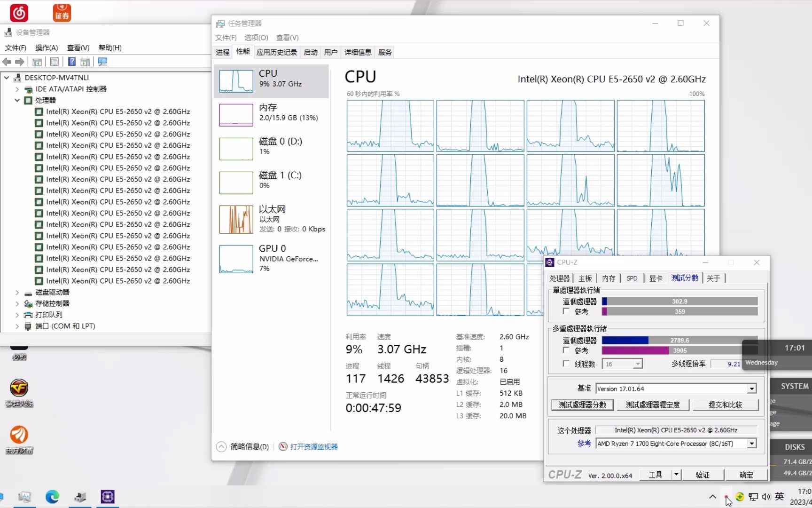
Task: Open the orange securities app desktop icon
Action: pos(62,13)
